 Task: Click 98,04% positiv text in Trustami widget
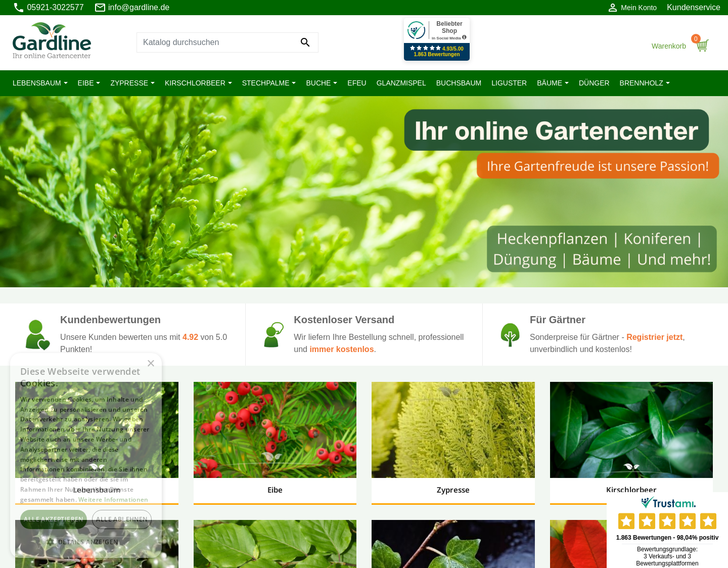pos(698,538)
